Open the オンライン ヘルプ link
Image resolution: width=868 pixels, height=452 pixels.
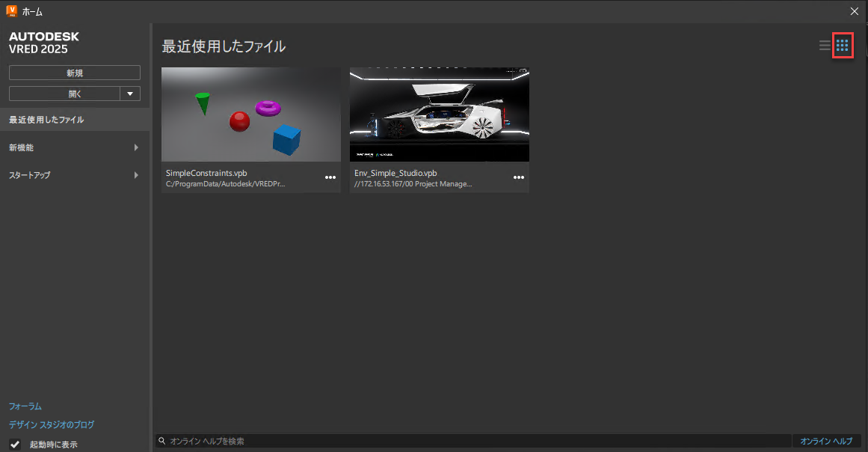coord(827,441)
